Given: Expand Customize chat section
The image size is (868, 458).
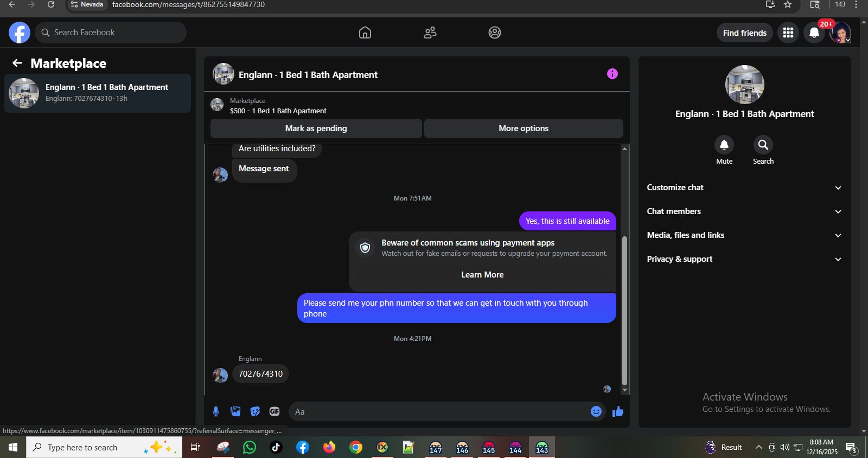Looking at the screenshot, I should coord(744,188).
